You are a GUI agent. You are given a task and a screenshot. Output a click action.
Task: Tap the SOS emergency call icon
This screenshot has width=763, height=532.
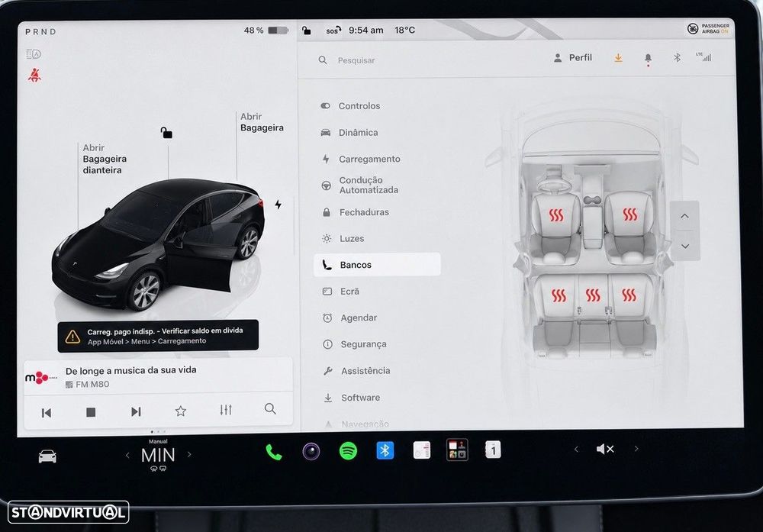pos(333,31)
